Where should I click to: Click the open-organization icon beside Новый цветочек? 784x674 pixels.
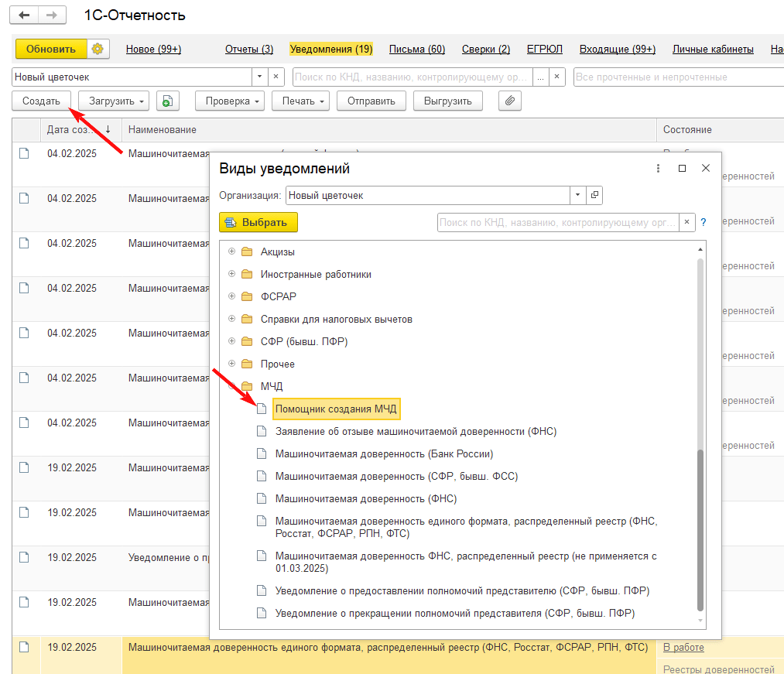[x=594, y=196]
